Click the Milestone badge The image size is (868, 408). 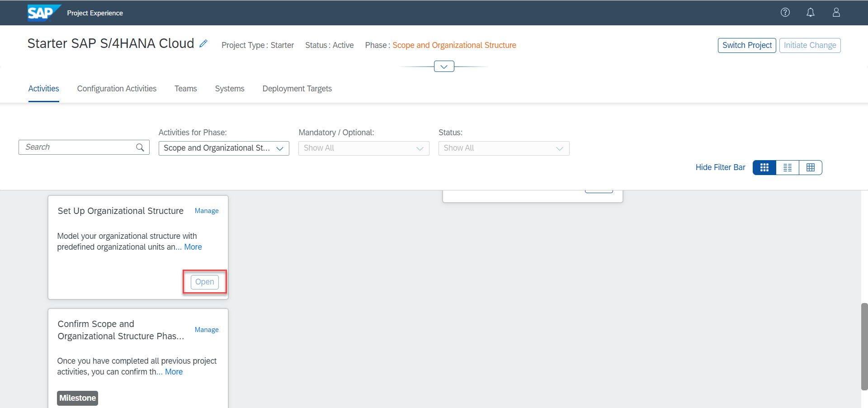coord(78,398)
